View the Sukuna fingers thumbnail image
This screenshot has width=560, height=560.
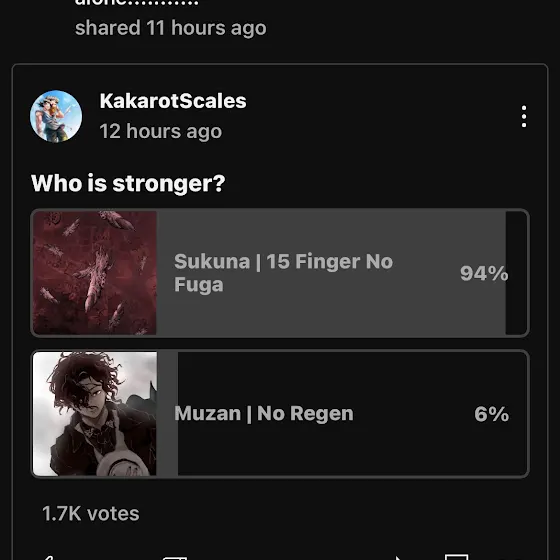[x=95, y=273]
